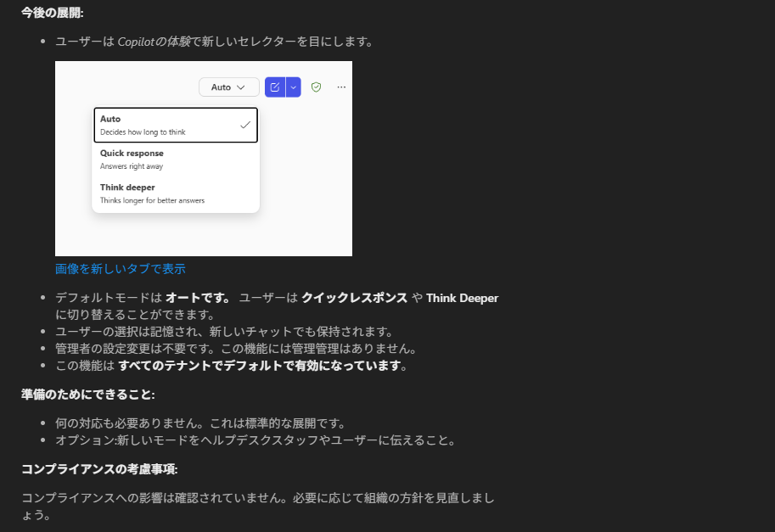Click the オプション bullet about help desk staff
Screen dimensions: 775x532
[x=256, y=440]
